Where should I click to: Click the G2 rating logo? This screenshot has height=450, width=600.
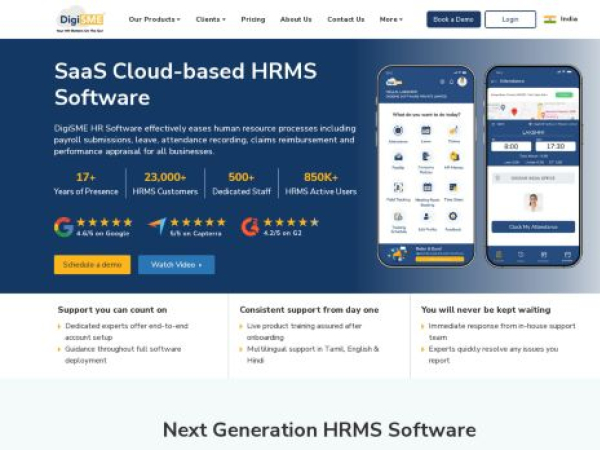coord(250,227)
